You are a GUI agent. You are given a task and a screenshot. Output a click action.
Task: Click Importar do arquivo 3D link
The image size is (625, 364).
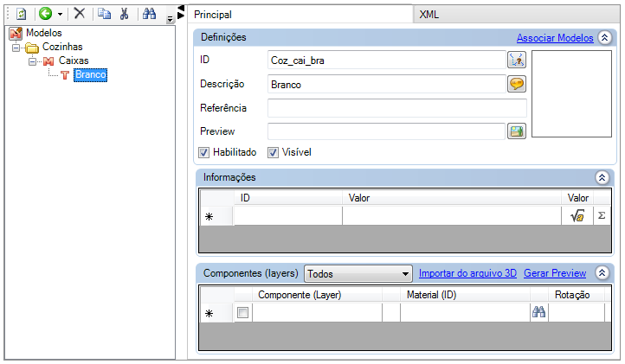point(467,273)
